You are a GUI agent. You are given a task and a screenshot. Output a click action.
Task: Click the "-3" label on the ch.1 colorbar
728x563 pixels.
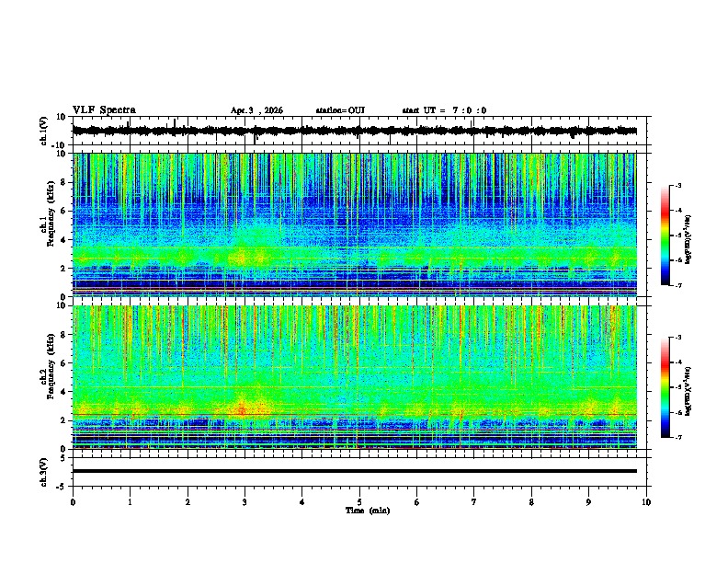click(x=678, y=186)
